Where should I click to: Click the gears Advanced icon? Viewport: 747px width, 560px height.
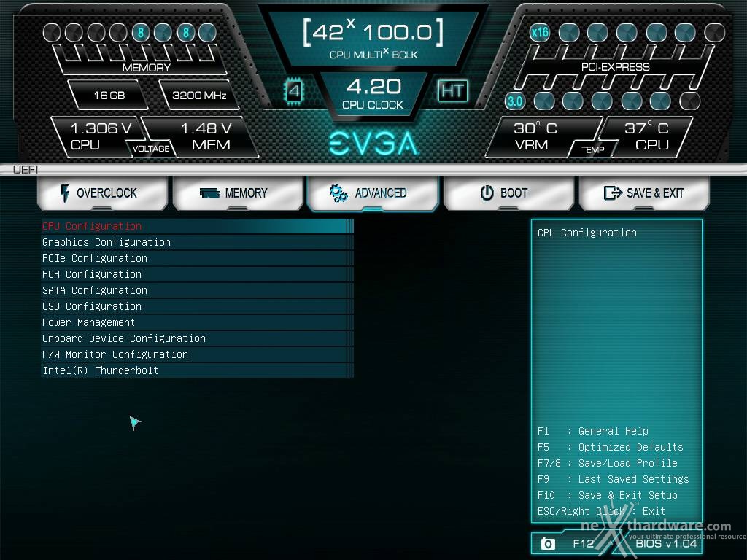click(x=338, y=192)
